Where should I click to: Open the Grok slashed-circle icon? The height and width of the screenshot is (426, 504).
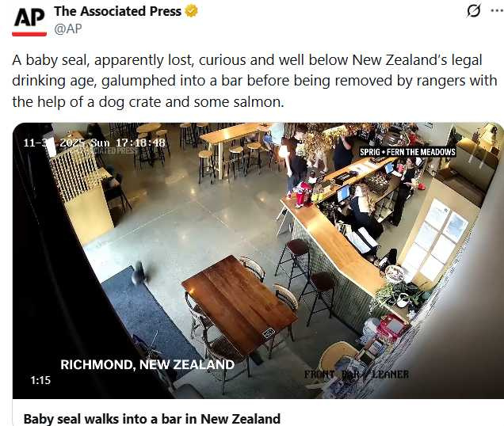(x=473, y=10)
